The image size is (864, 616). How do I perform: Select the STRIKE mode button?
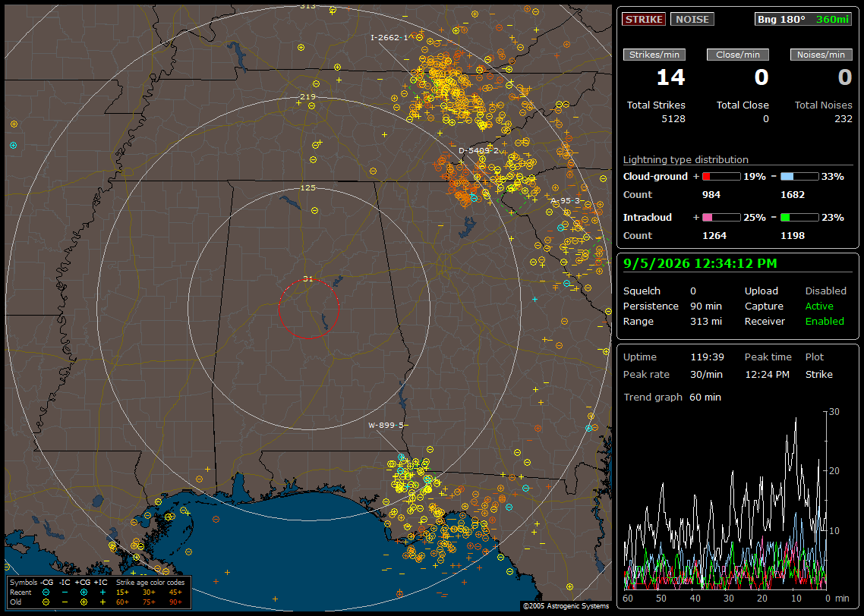644,19
